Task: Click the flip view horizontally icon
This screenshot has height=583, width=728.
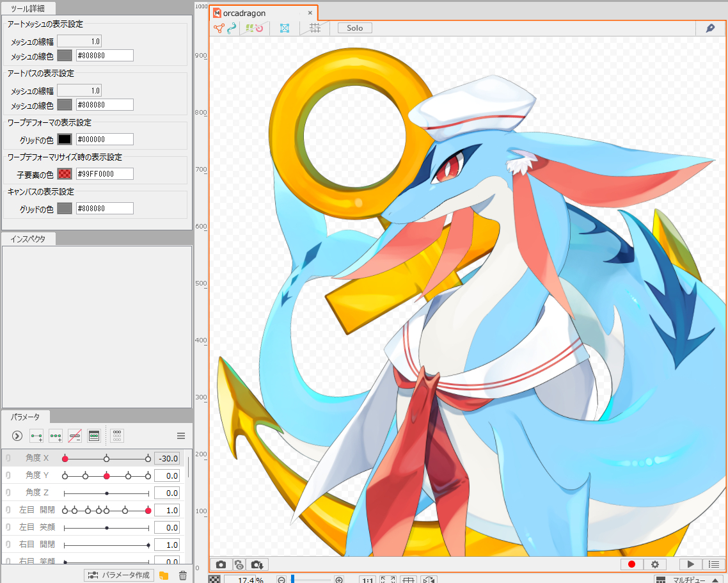Action: [x=429, y=580]
